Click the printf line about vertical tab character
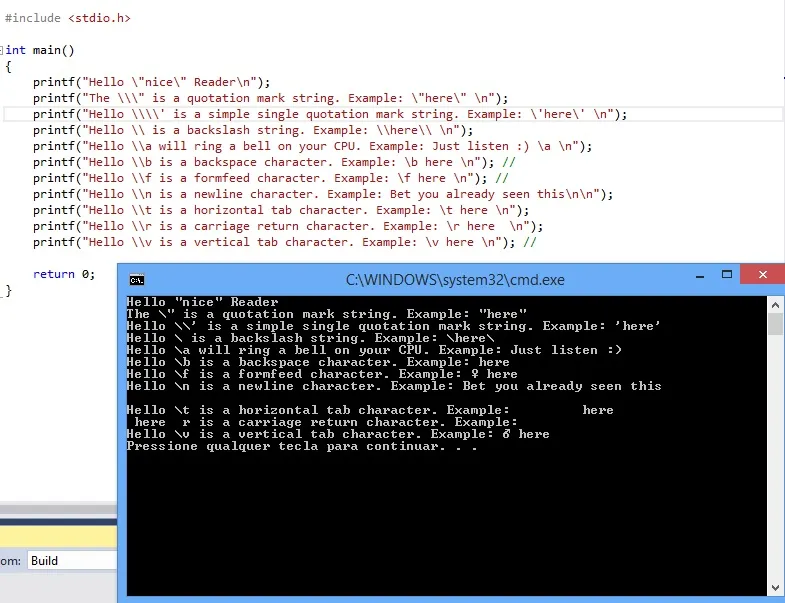 point(284,242)
